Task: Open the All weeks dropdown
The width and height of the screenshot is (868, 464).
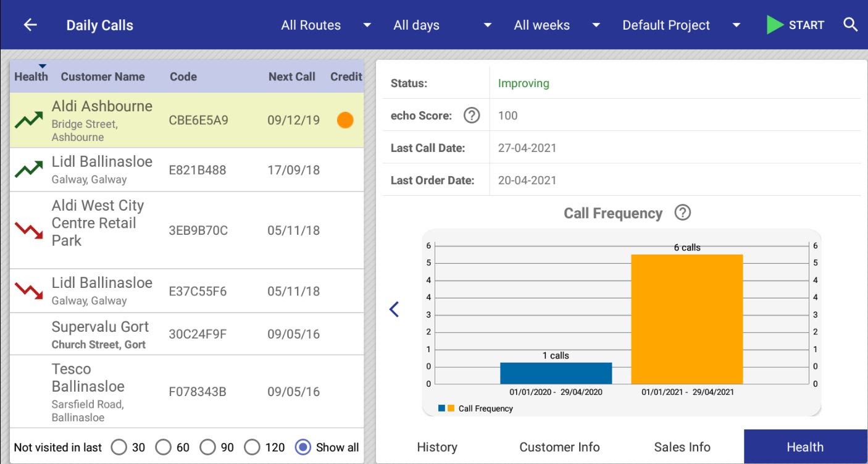Action: pyautogui.click(x=557, y=25)
